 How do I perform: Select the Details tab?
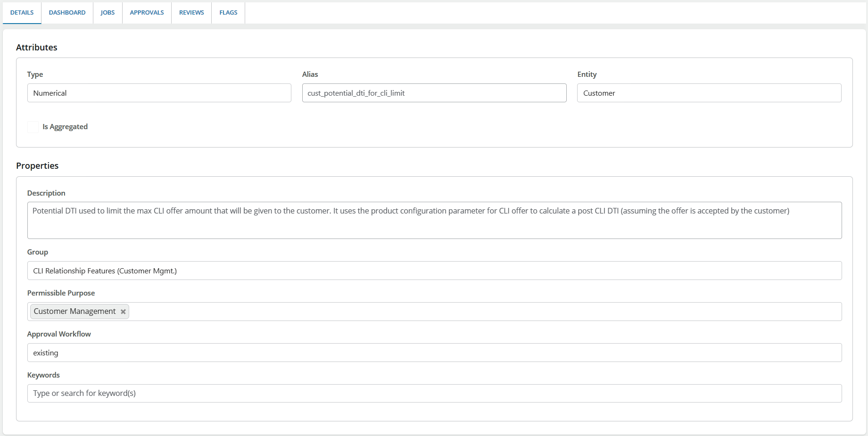point(22,13)
